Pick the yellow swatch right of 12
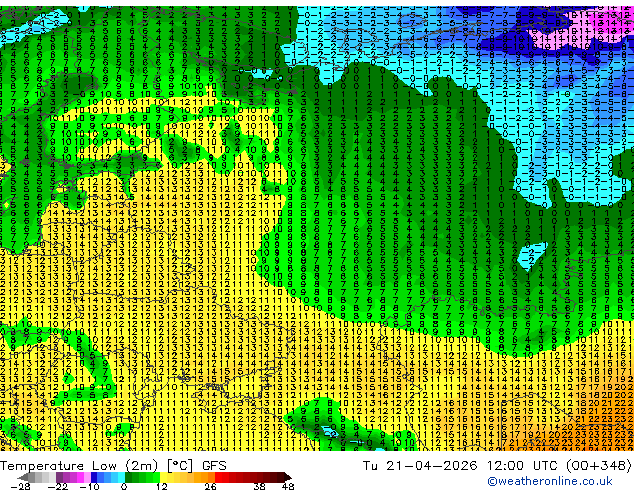The width and height of the screenshot is (634, 490). (163, 477)
